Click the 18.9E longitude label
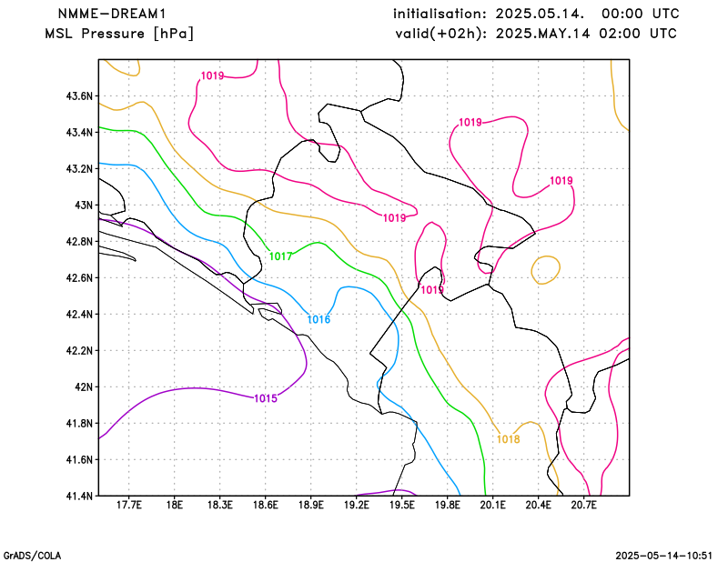728x562 pixels. tap(310, 505)
